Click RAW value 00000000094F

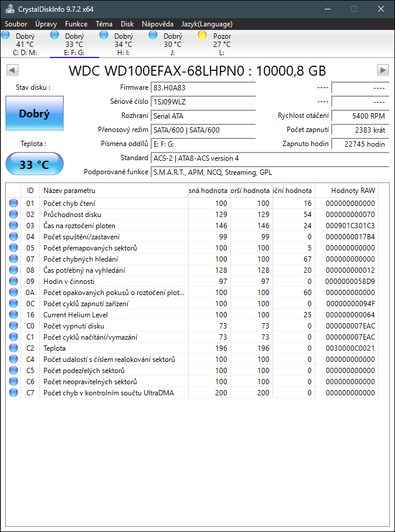(350, 304)
